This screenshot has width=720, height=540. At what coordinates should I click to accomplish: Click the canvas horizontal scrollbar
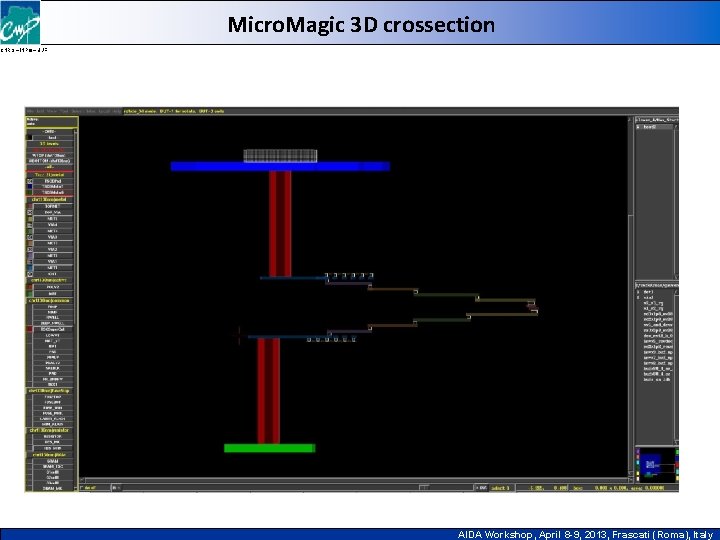coord(354,480)
